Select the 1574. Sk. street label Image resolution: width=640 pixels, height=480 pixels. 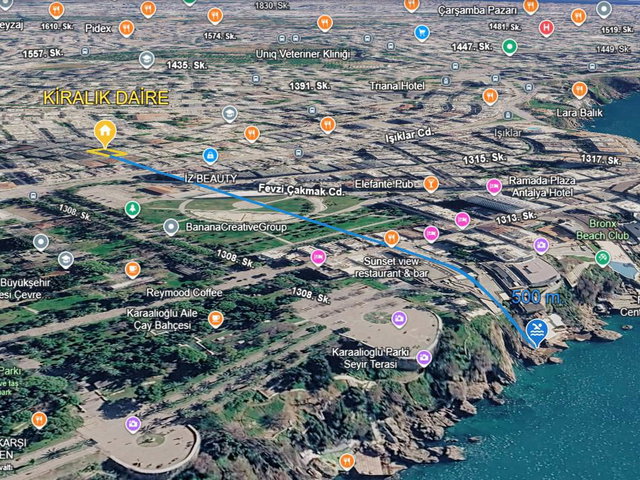(x=220, y=36)
